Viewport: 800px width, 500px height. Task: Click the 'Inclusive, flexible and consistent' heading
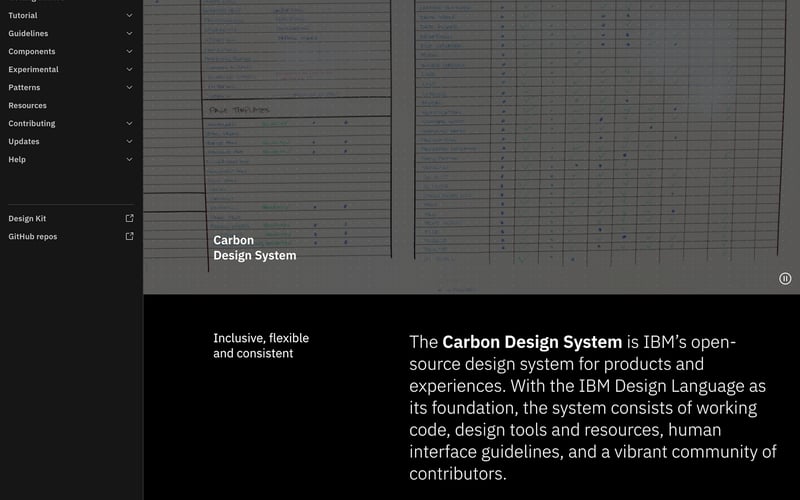click(x=261, y=346)
